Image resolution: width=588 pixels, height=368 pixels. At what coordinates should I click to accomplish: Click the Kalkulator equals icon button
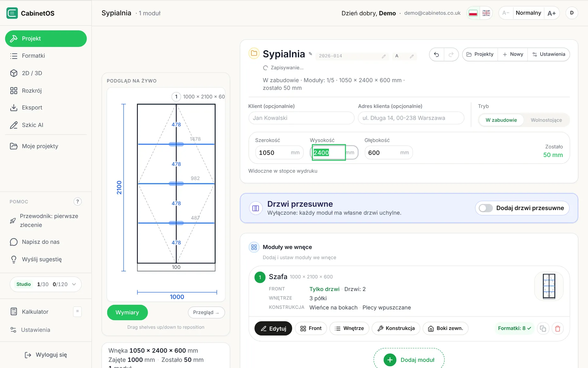(x=77, y=312)
